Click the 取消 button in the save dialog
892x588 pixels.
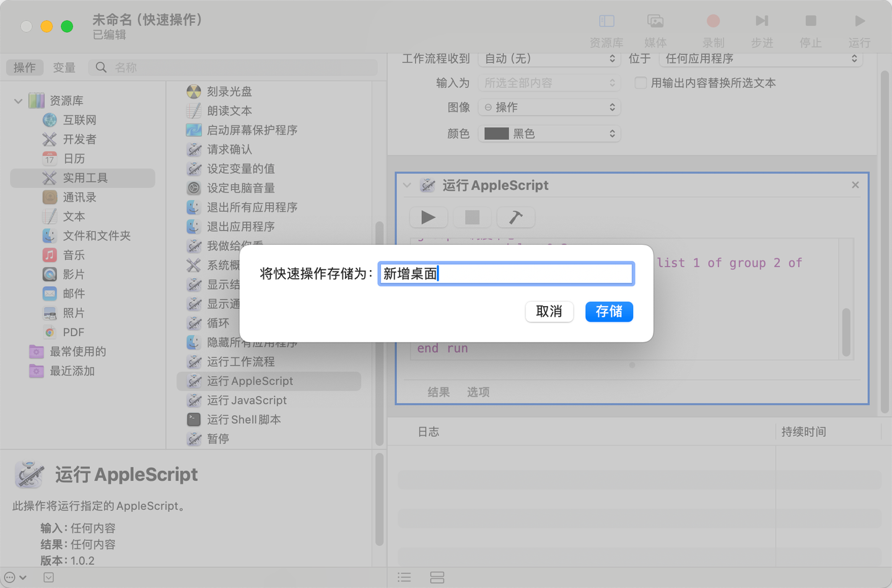point(549,312)
